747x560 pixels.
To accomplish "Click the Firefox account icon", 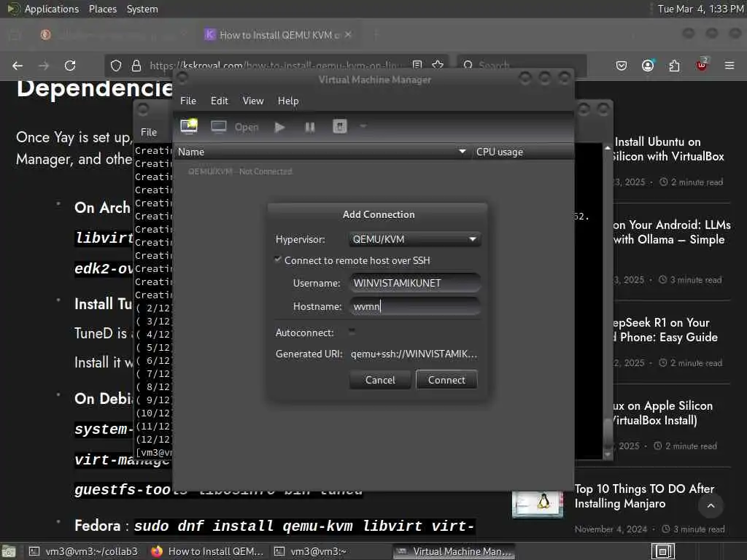I will [648, 66].
